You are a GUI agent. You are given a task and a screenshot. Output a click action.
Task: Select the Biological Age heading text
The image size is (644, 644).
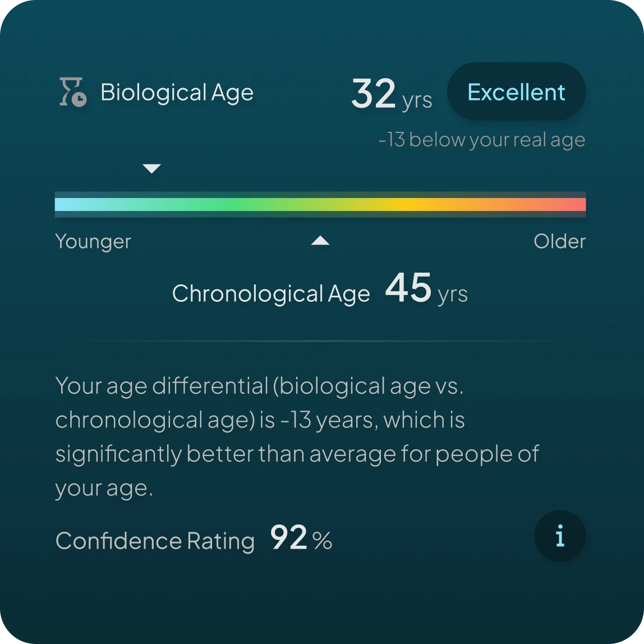pyautogui.click(x=177, y=93)
